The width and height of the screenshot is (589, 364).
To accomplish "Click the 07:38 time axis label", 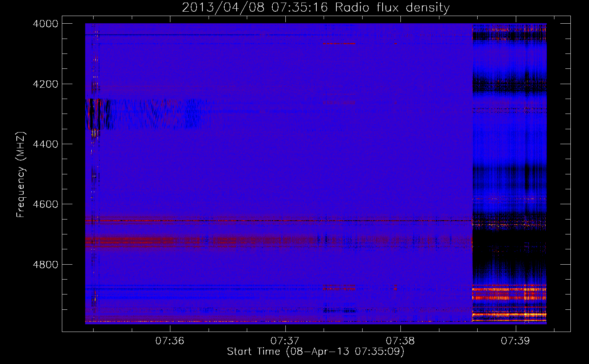I will point(400,341).
